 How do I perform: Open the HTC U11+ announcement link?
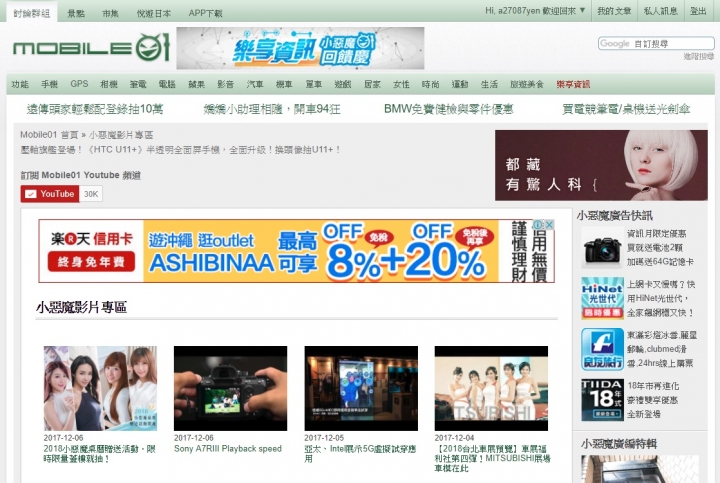(x=180, y=150)
